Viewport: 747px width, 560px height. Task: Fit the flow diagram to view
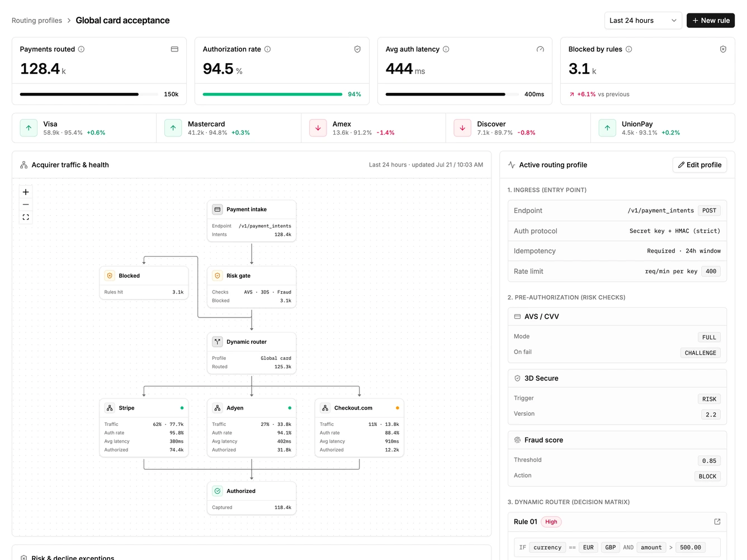click(26, 217)
